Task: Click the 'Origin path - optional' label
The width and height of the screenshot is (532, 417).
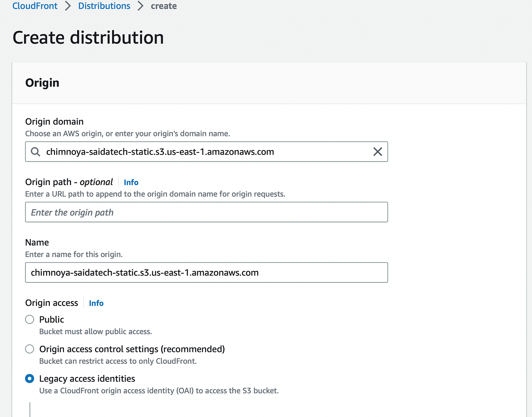Action: coord(69,182)
